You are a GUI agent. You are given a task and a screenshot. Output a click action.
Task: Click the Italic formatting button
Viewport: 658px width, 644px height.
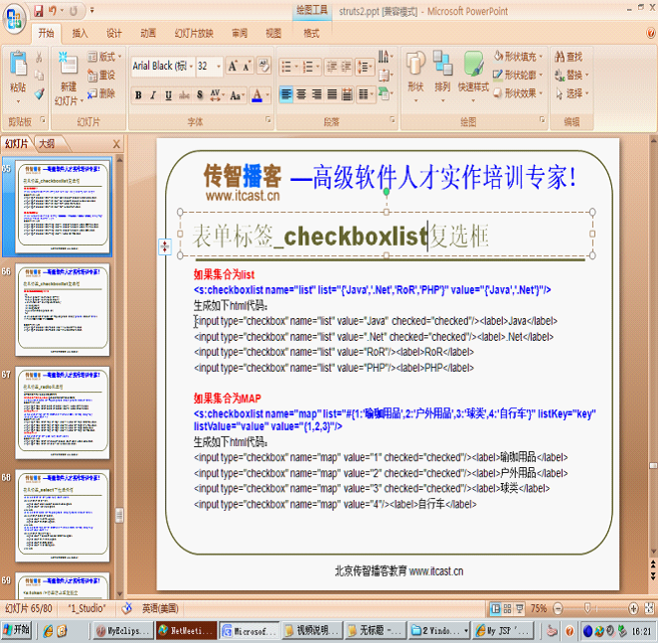coord(154,96)
